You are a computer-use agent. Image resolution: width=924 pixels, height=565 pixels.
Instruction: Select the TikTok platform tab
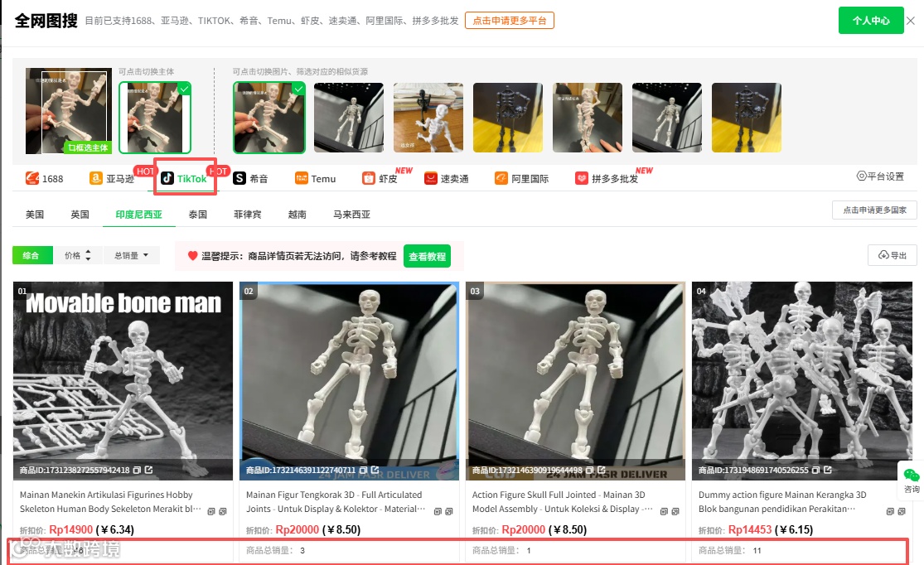tap(185, 178)
